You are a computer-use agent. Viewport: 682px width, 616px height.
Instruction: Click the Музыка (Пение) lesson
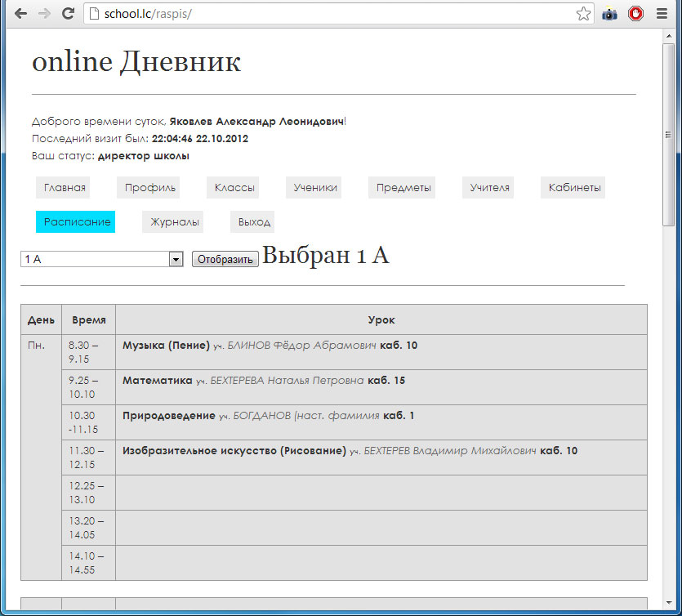pos(166,346)
